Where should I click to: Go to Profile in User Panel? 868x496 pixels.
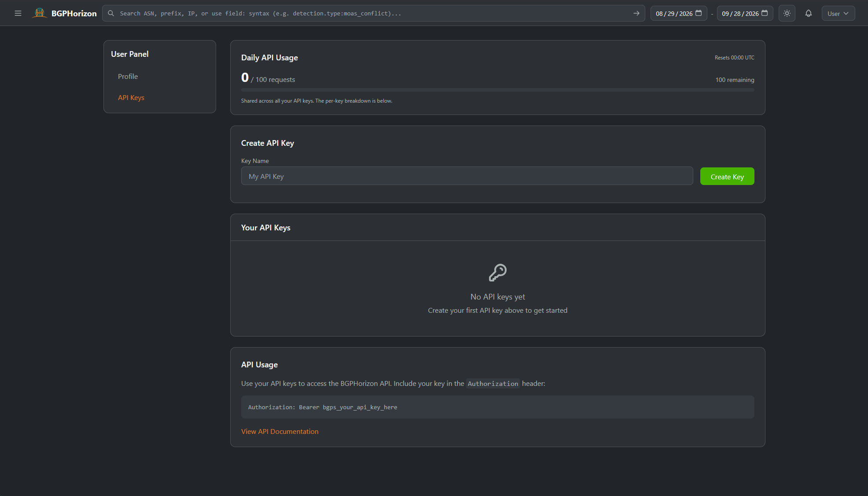click(128, 76)
